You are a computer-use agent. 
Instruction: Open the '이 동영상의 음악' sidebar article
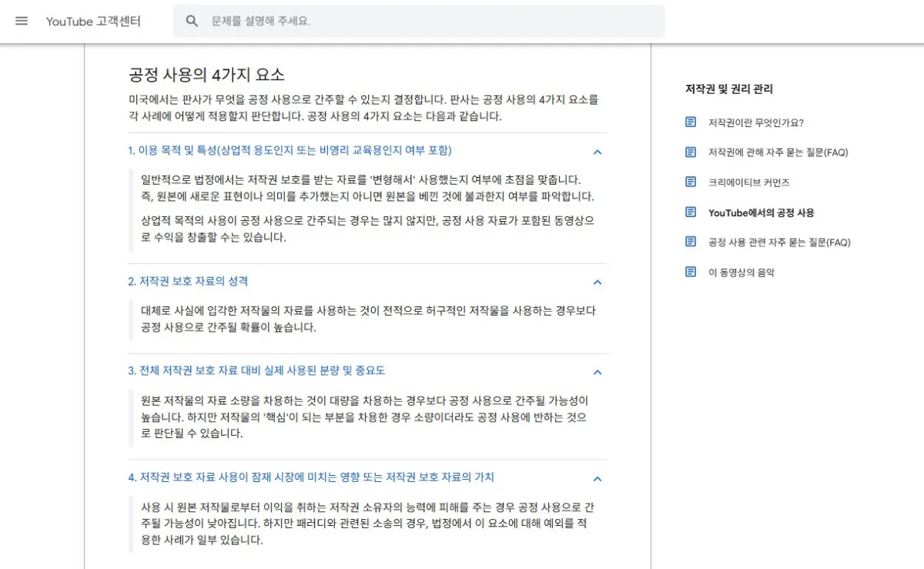coord(744,272)
